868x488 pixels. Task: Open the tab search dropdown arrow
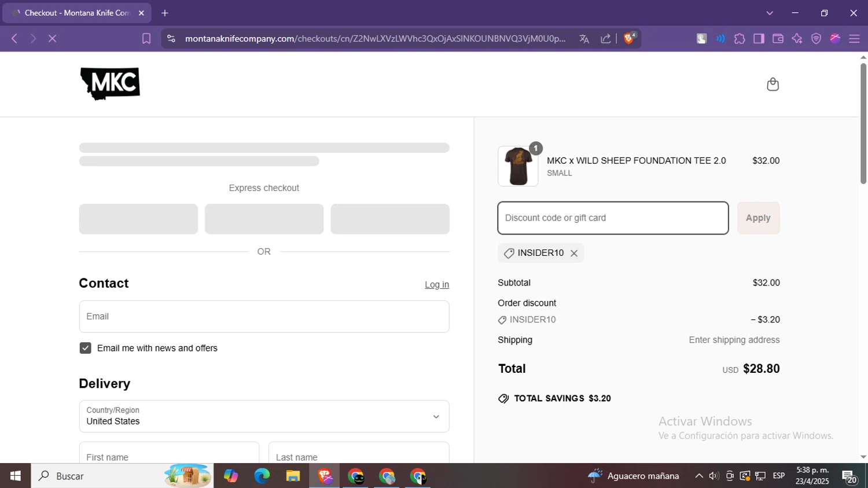point(770,13)
